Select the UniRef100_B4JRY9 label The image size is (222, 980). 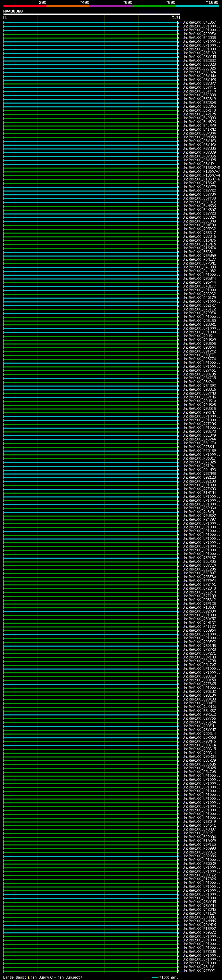coord(199,125)
